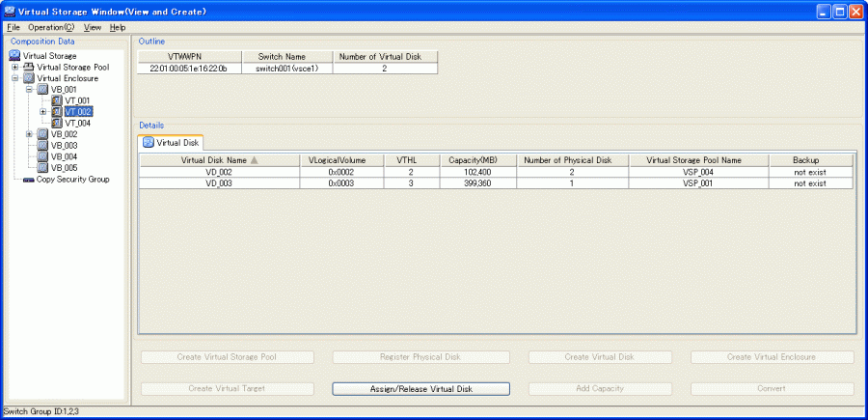Screen dimensions: 868x420
Task: Expand the VB_002 tree node
Action: 29,134
